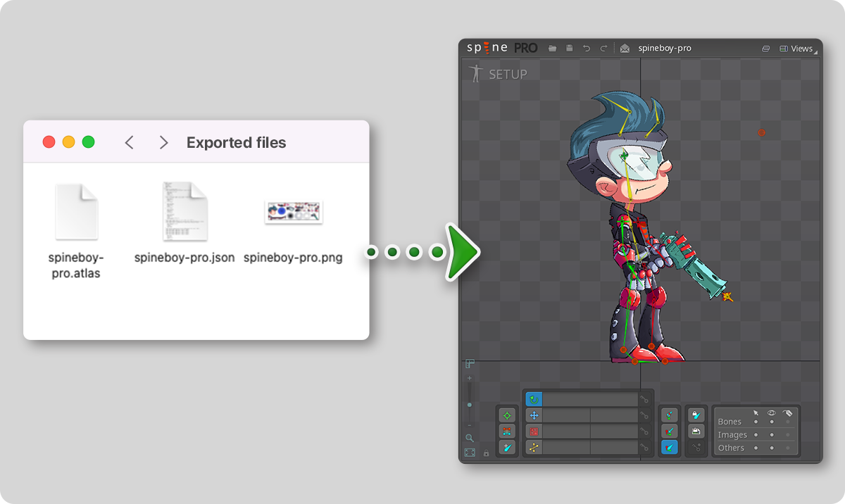Select the spineboy-pro.png thumbnail
The width and height of the screenshot is (845, 504).
coord(293,211)
